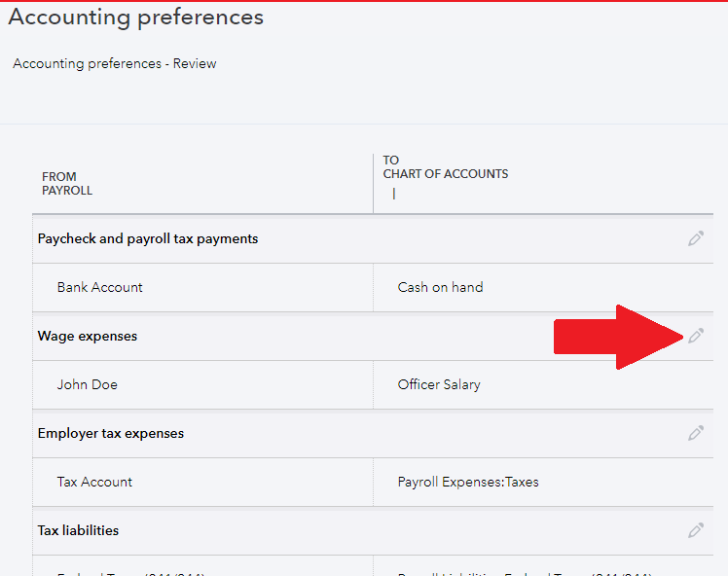Select the Wage expenses section header
The height and width of the screenshot is (576, 728).
88,336
